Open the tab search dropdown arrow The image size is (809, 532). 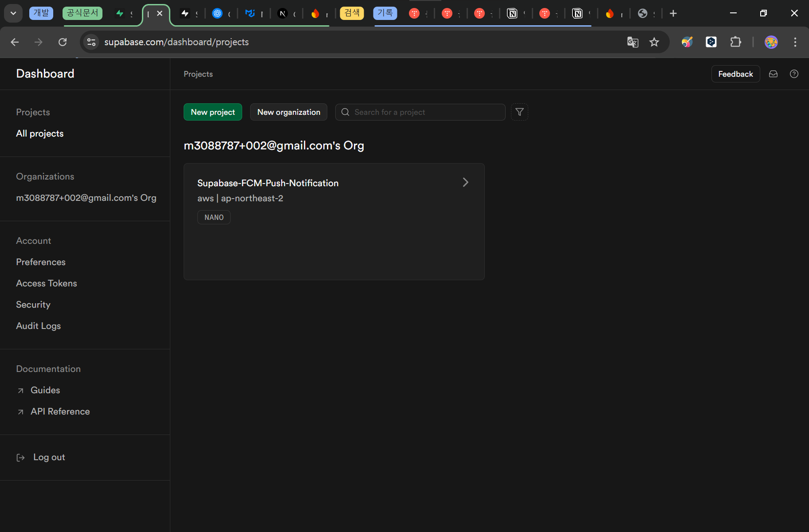click(13, 13)
